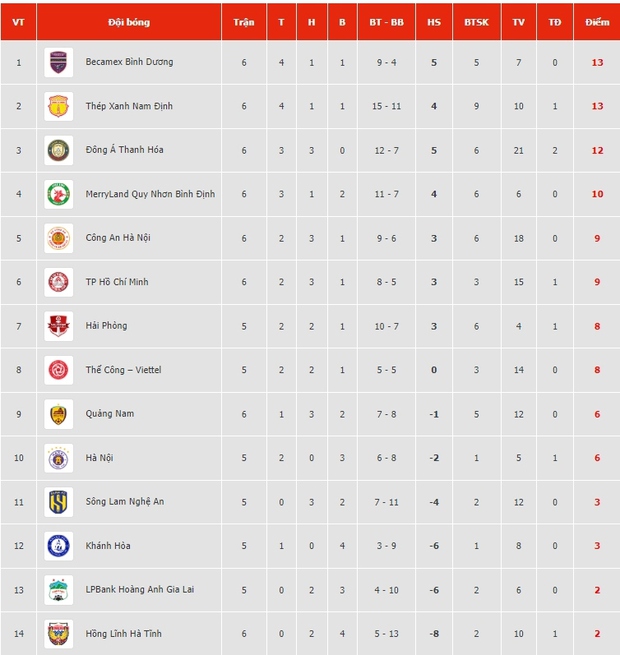Click the Đông Á Thanh Hóa club logo
This screenshot has width=620, height=655.
click(x=59, y=150)
